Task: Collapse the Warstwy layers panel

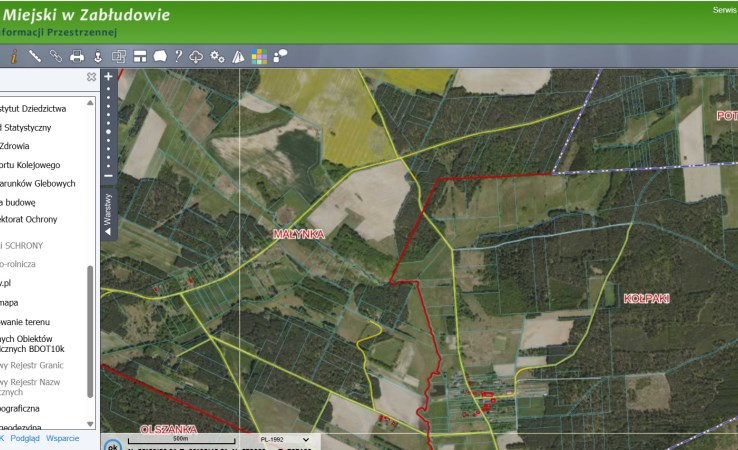Action: 108,216
